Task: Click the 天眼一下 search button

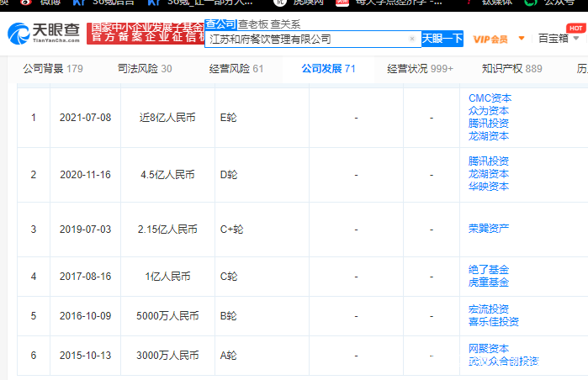Action: tap(442, 39)
